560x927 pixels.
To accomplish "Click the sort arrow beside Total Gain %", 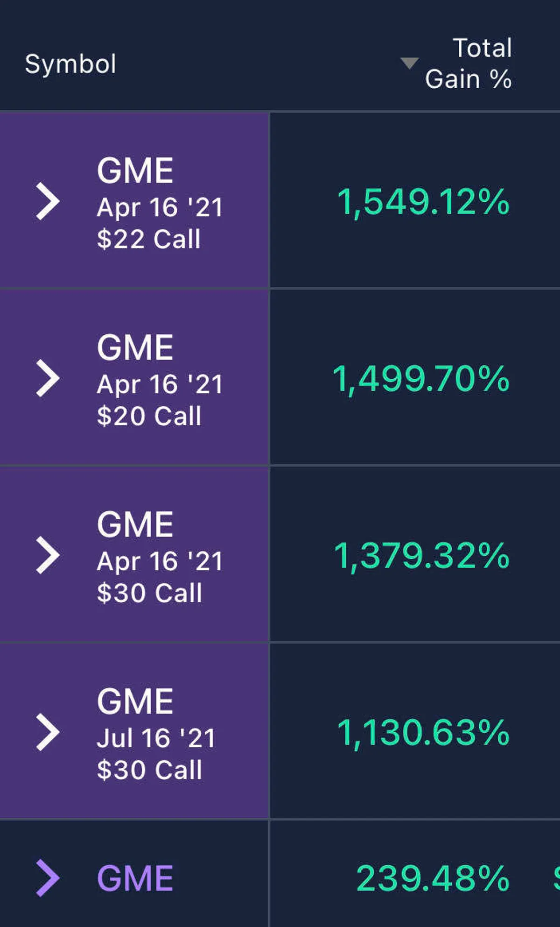I will (x=409, y=63).
